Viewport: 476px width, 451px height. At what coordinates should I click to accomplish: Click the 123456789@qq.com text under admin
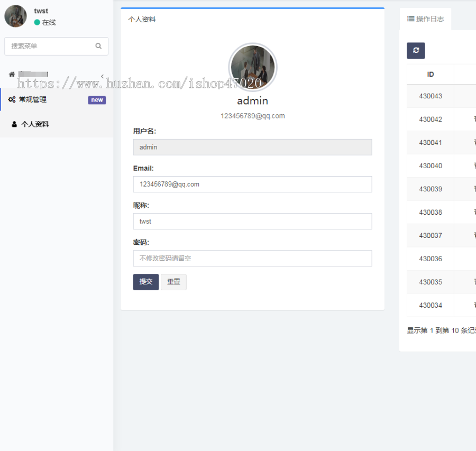tap(253, 116)
